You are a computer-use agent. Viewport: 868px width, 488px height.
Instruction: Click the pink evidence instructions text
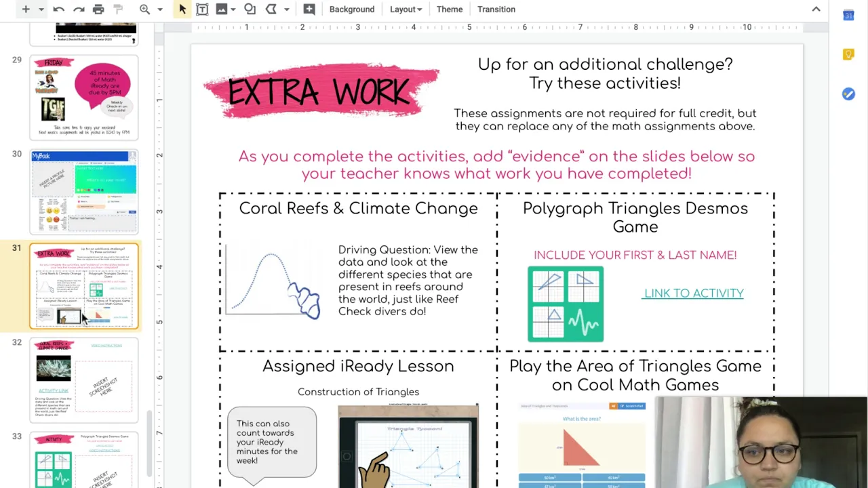[496, 165]
